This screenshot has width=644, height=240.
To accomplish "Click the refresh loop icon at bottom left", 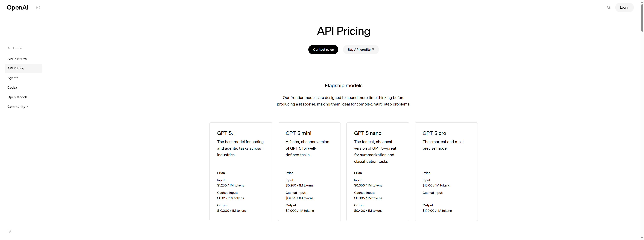I will pyautogui.click(x=9, y=231).
